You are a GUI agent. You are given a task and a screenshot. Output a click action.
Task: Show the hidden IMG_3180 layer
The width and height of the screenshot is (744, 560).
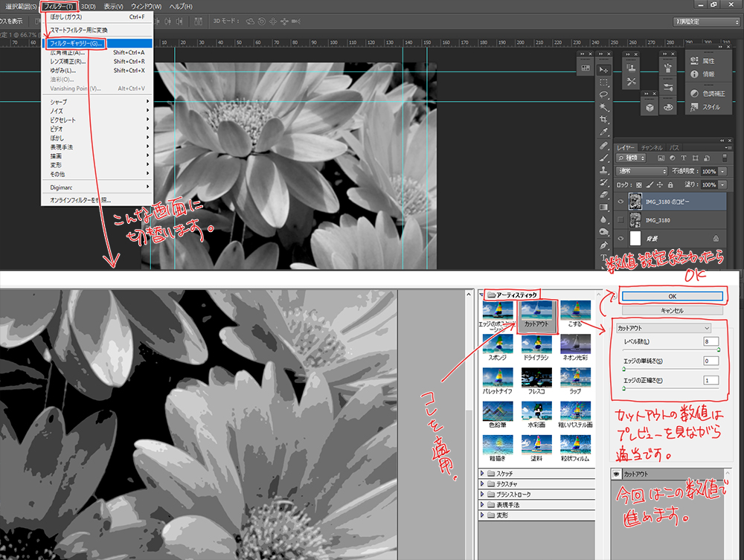click(620, 220)
